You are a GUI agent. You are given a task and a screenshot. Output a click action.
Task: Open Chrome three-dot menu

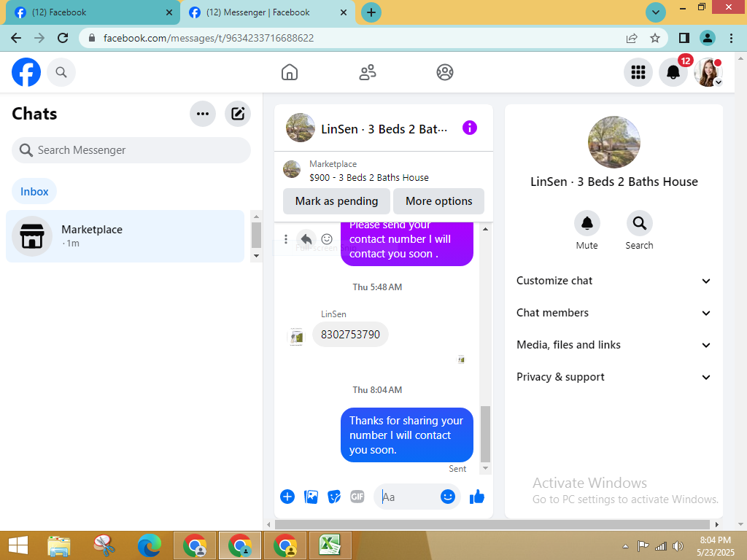point(731,38)
